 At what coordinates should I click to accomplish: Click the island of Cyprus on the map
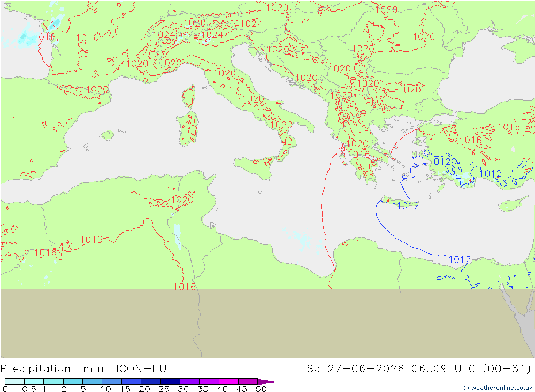[x=513, y=204]
